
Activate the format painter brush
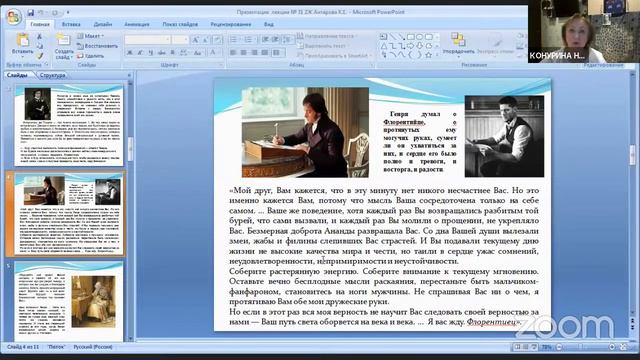40,56
